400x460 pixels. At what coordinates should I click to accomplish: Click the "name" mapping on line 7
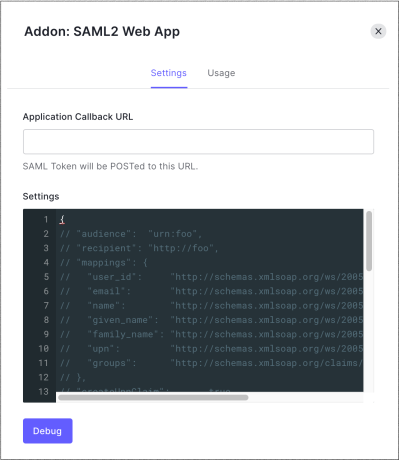212,305
